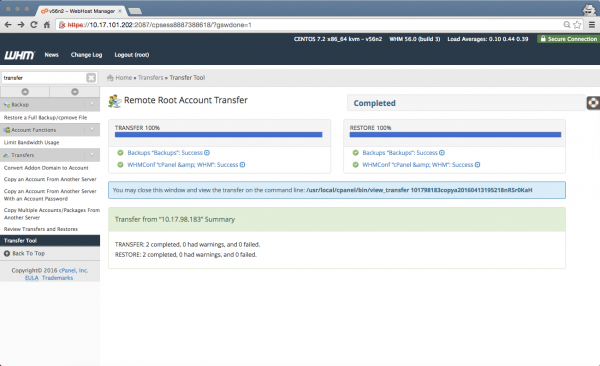Open the browser home icon
Screen dimensions: 600x366
coord(47,25)
